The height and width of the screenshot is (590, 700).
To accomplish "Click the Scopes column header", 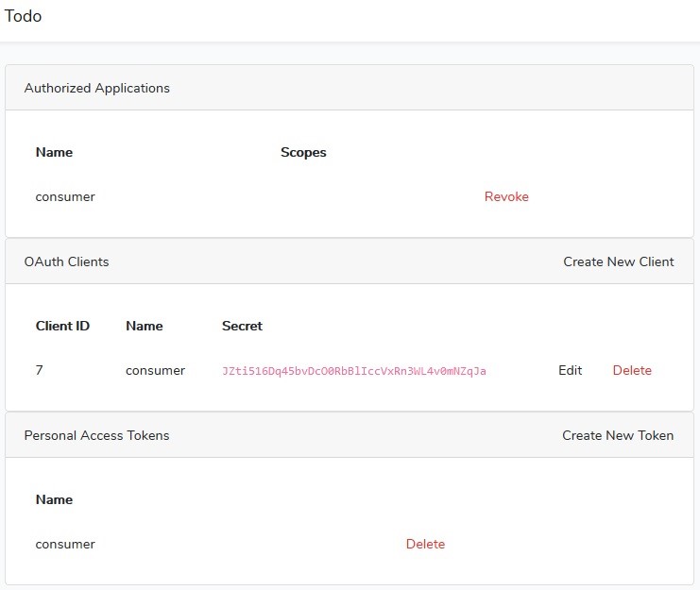I will coord(303,153).
